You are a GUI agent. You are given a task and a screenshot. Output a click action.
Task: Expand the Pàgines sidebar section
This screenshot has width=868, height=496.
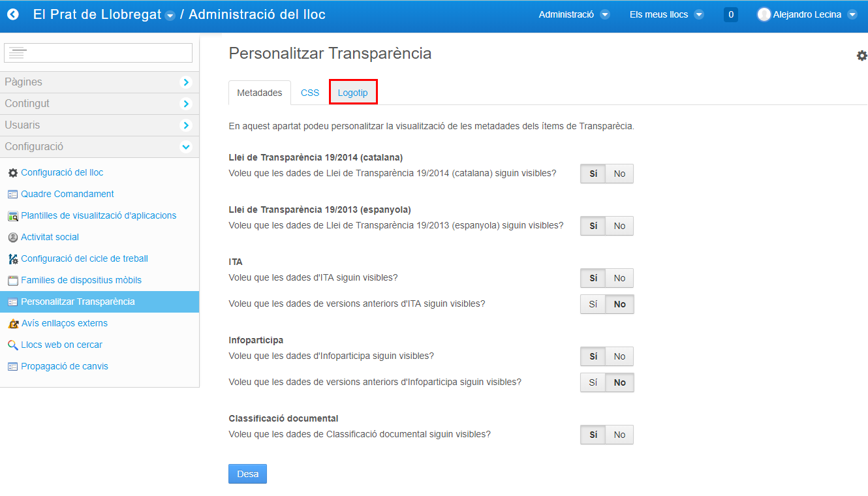(186, 82)
